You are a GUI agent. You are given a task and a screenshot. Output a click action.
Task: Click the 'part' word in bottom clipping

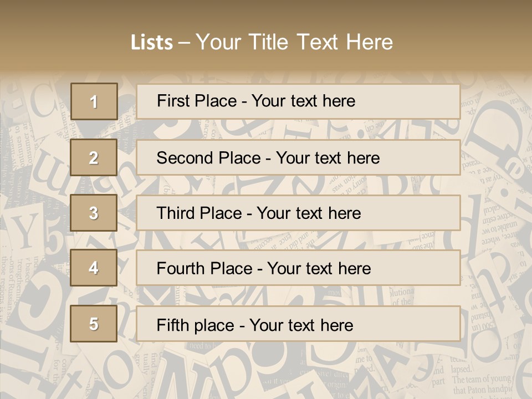pos(438,382)
